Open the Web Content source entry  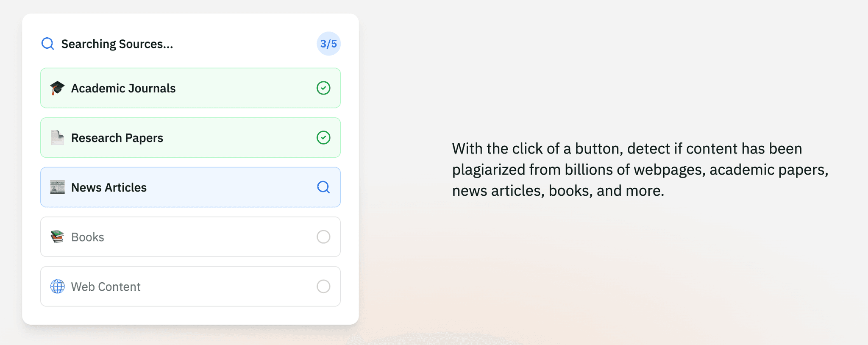coord(190,286)
